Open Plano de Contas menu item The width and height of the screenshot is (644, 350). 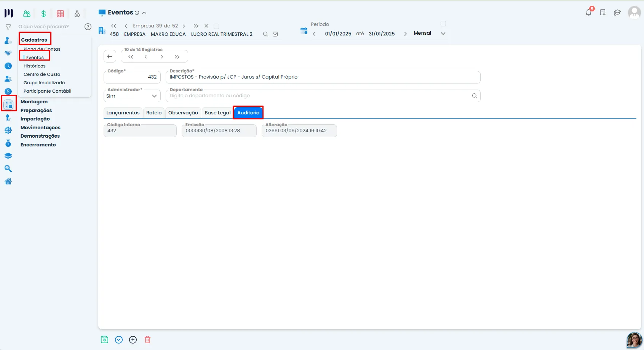42,49
